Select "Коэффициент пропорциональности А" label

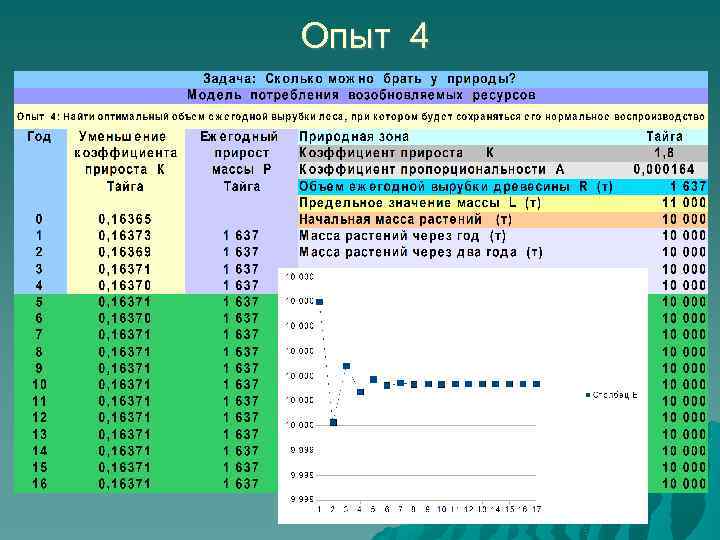(432, 169)
